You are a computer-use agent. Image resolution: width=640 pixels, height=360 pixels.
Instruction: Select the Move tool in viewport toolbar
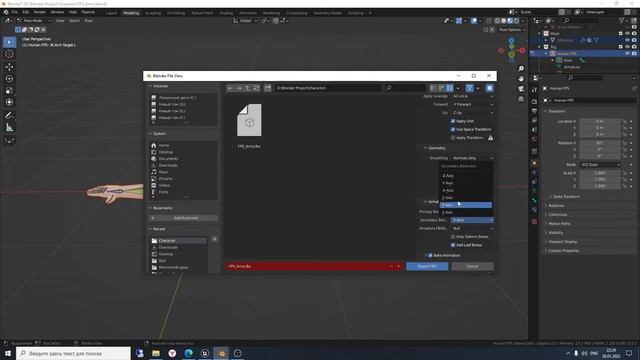(x=9, y=67)
